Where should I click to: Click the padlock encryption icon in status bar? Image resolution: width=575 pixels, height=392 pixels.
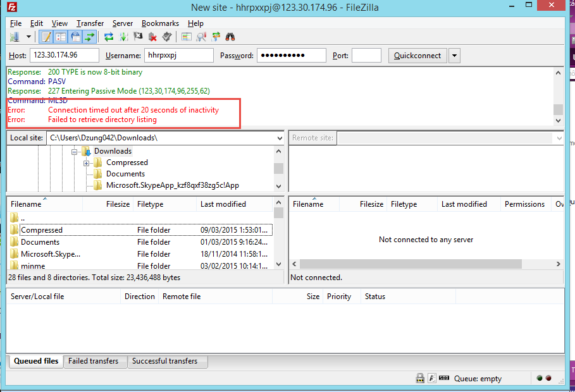coord(420,378)
